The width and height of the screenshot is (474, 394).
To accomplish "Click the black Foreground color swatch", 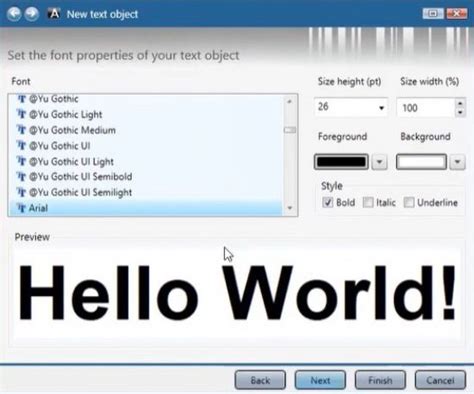I will (x=341, y=162).
